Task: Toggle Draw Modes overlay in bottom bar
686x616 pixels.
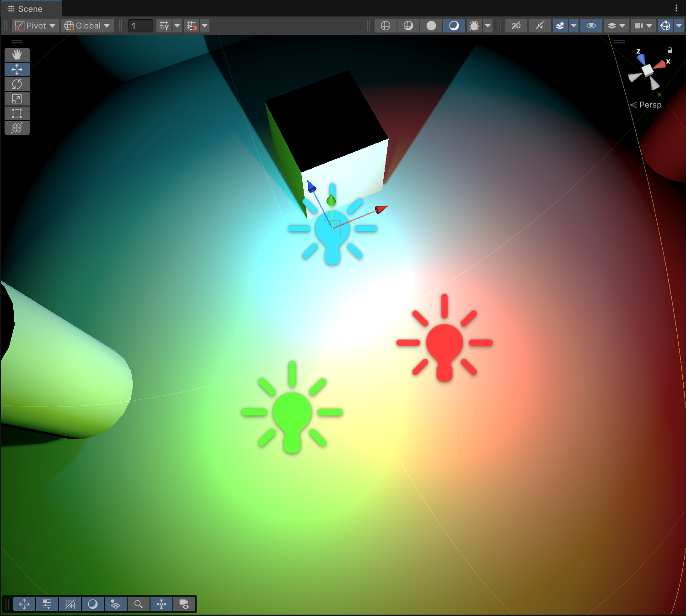Action: click(x=93, y=604)
